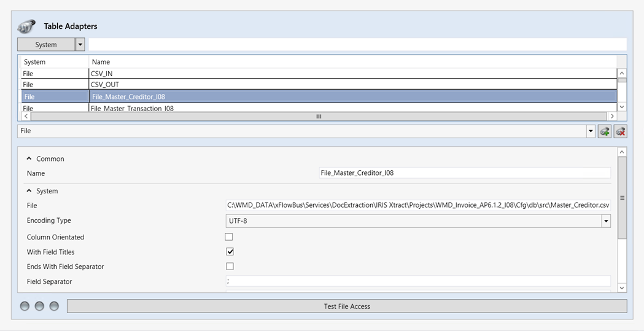Click the Table Adapters header plug icon

pyautogui.click(x=26, y=26)
